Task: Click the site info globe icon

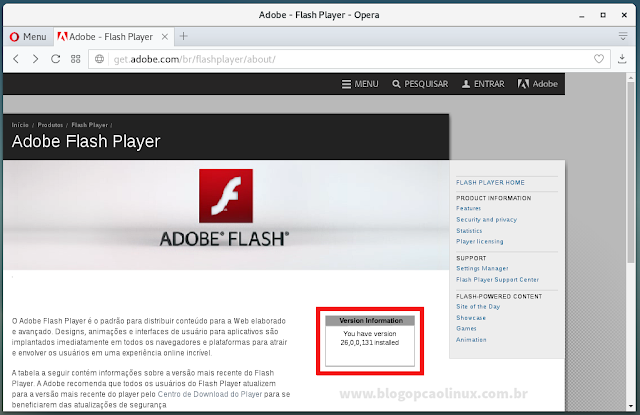Action: [x=99, y=59]
